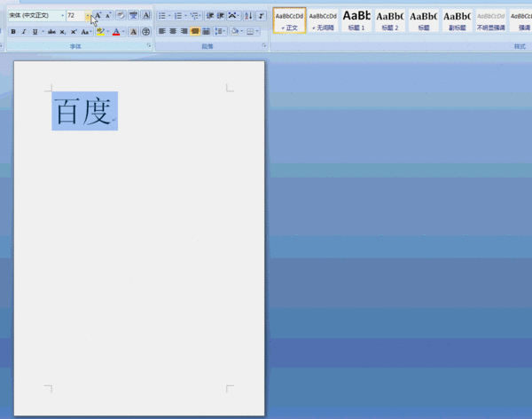Viewport: 532px width, 419px height.
Task: Toggle strikethrough on selected text
Action: [x=51, y=32]
